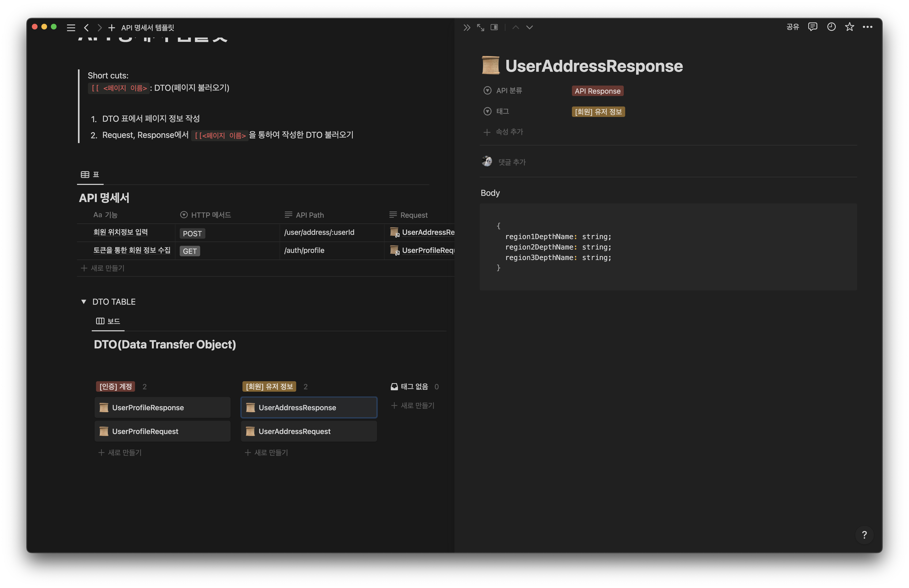Click the 공유 share button
Viewport: 909px width, 588px height.
point(793,27)
